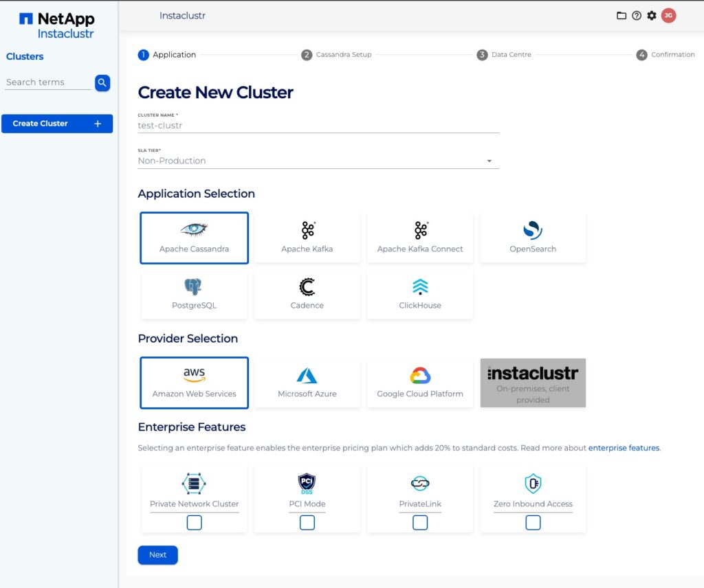Enable the Private Network Cluster checkbox
Screen dimensions: 704x588
(195, 523)
